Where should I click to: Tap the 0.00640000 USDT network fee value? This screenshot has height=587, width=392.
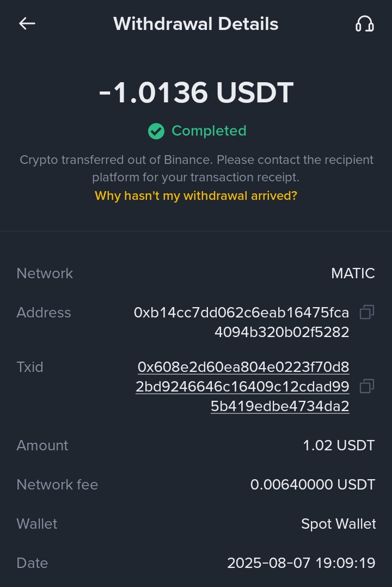point(313,485)
